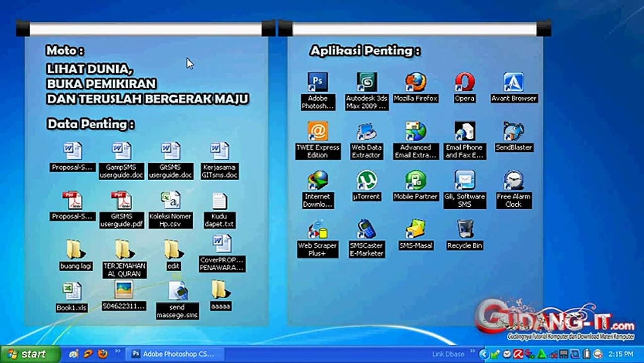Select the 504622311... image thumbnail
Screen dimensions: 644x363
point(124,295)
